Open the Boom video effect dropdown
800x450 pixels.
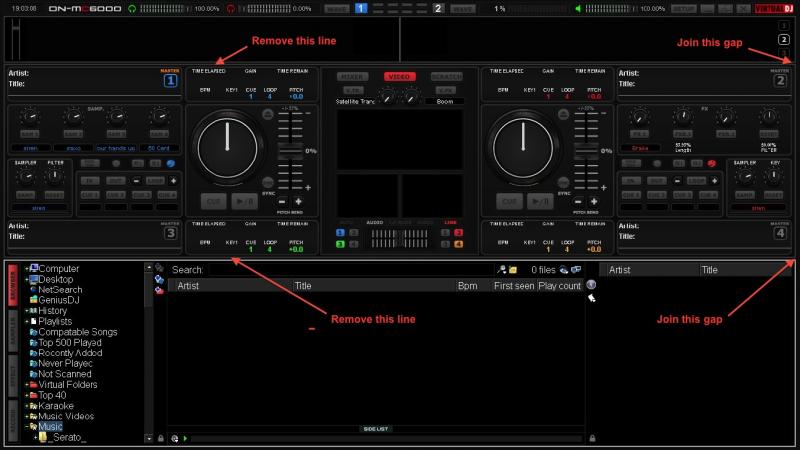tap(445, 102)
